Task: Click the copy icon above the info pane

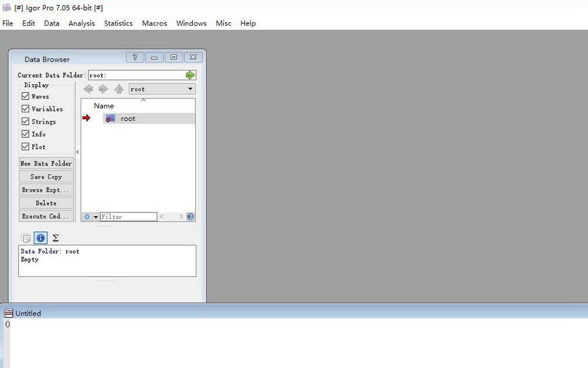Action: (x=26, y=238)
